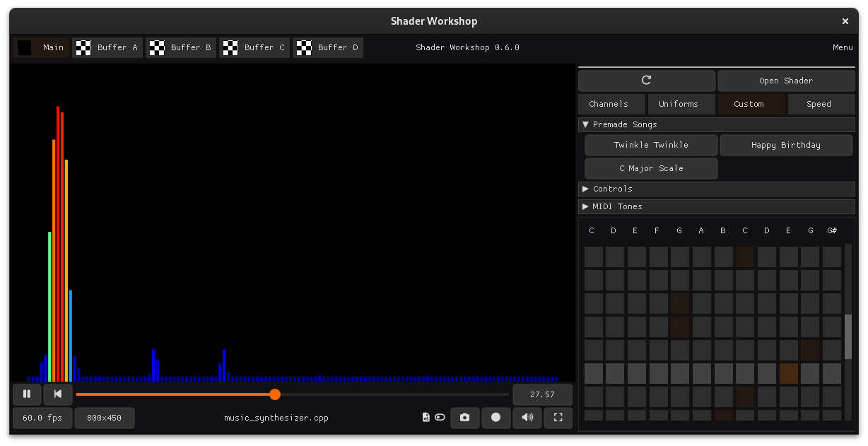Click Buffer C's checkered thumbnail

(230, 47)
